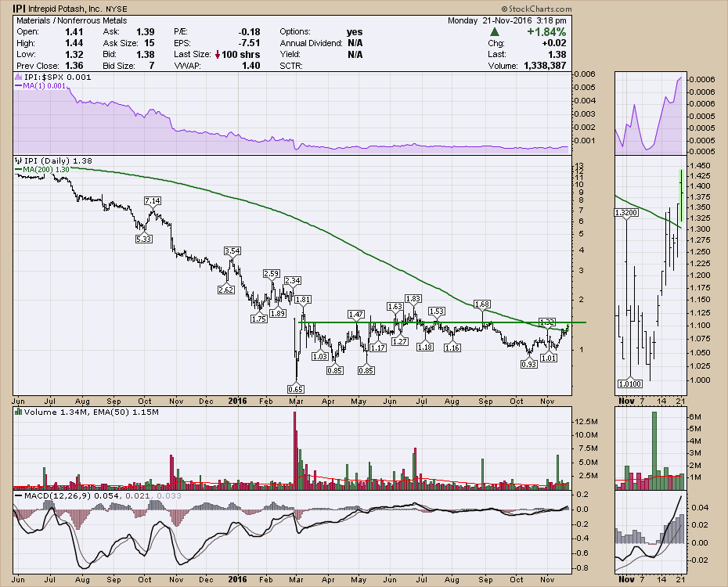Click the green up-arrow price change icon
The width and height of the screenshot is (728, 587).
[x=495, y=32]
